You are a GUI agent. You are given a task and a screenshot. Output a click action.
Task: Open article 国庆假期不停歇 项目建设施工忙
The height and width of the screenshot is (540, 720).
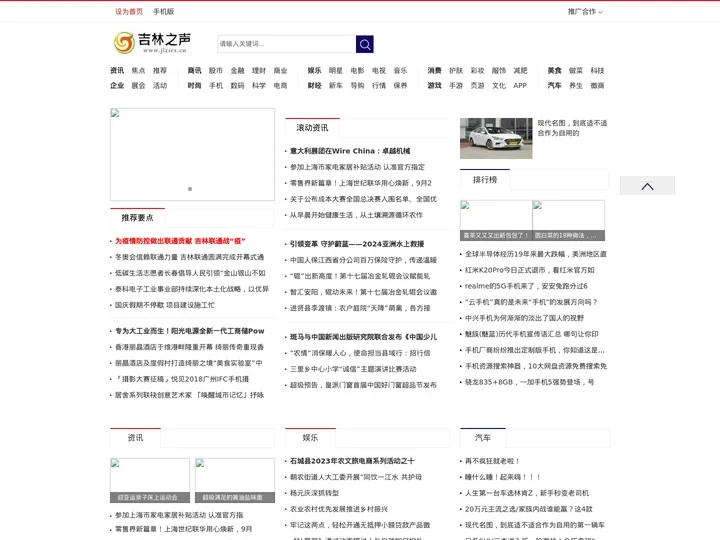pos(165,305)
